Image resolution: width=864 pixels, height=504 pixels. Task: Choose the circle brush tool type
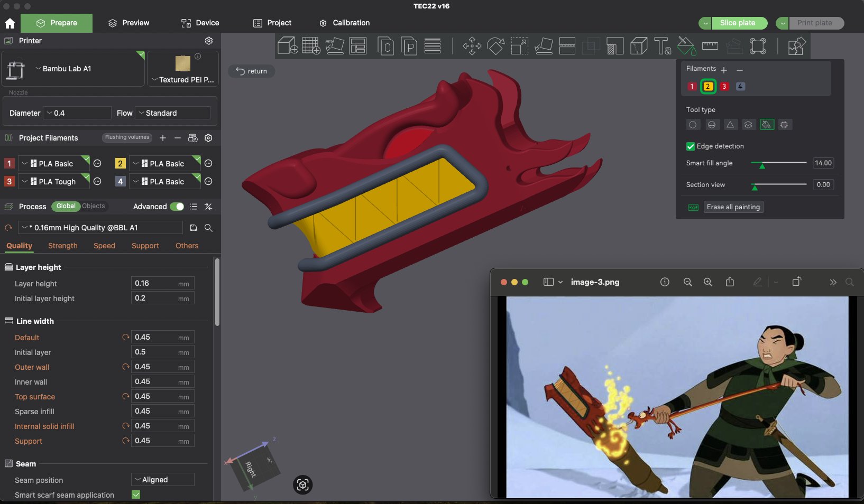(x=693, y=125)
